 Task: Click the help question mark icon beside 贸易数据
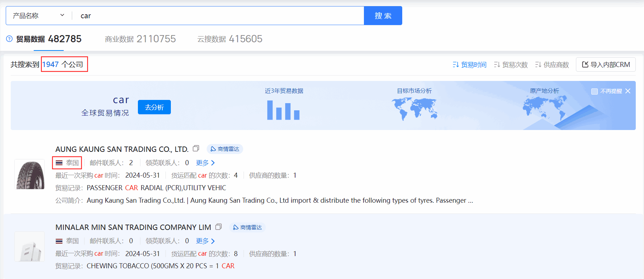point(9,39)
